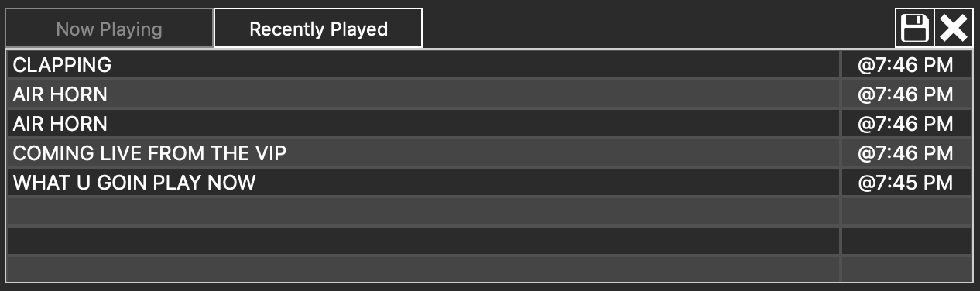Screen dimensions: 980x291
Task: Close the history panel with X icon
Action: tap(954, 29)
